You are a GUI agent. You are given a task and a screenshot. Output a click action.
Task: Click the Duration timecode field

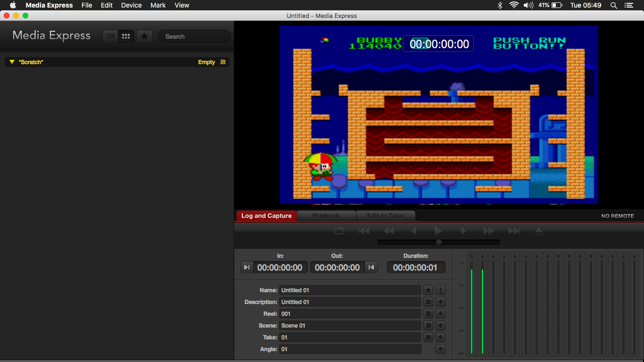[416, 267]
